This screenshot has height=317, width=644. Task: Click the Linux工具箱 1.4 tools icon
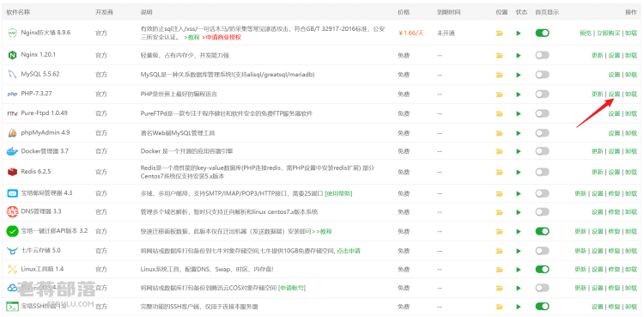pyautogui.click(x=12, y=269)
